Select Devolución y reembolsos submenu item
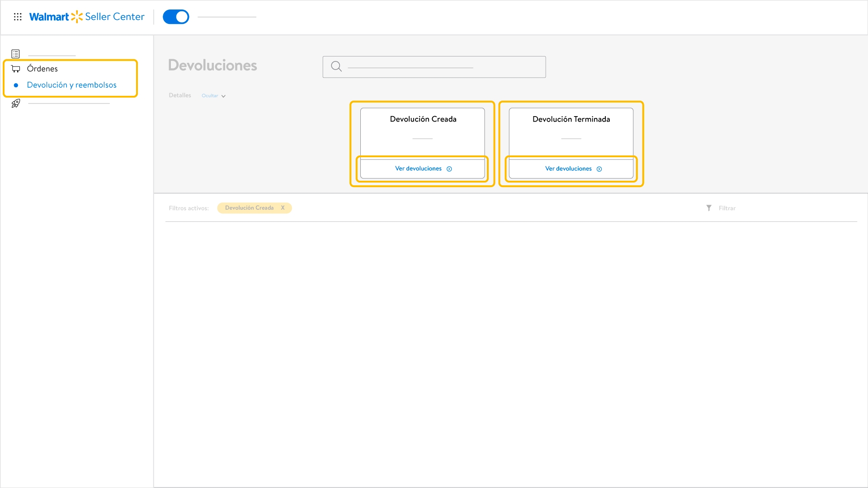The image size is (868, 488). pos(71,85)
